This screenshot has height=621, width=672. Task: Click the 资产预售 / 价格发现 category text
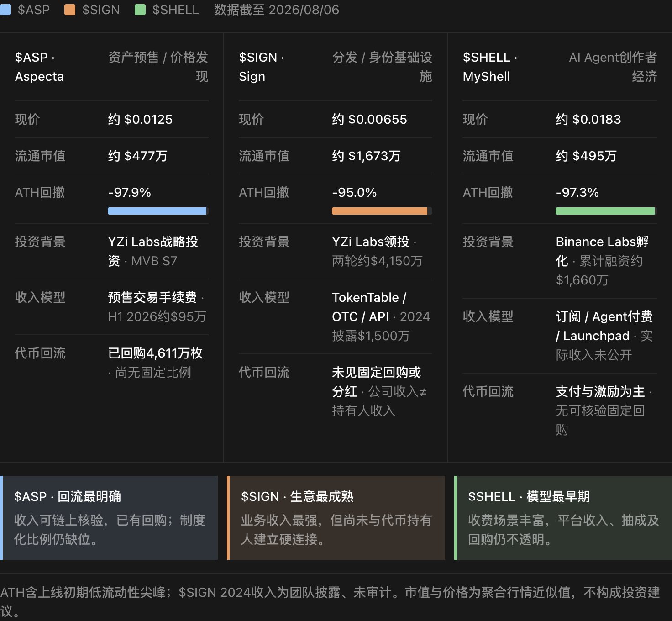(x=158, y=67)
